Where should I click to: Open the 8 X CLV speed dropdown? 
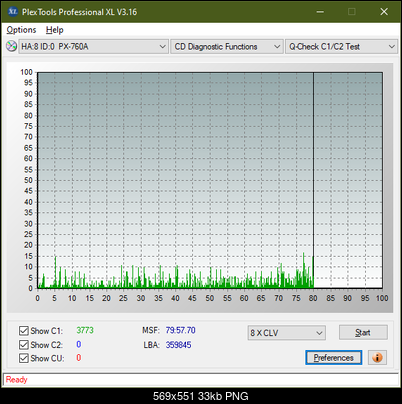(287, 333)
